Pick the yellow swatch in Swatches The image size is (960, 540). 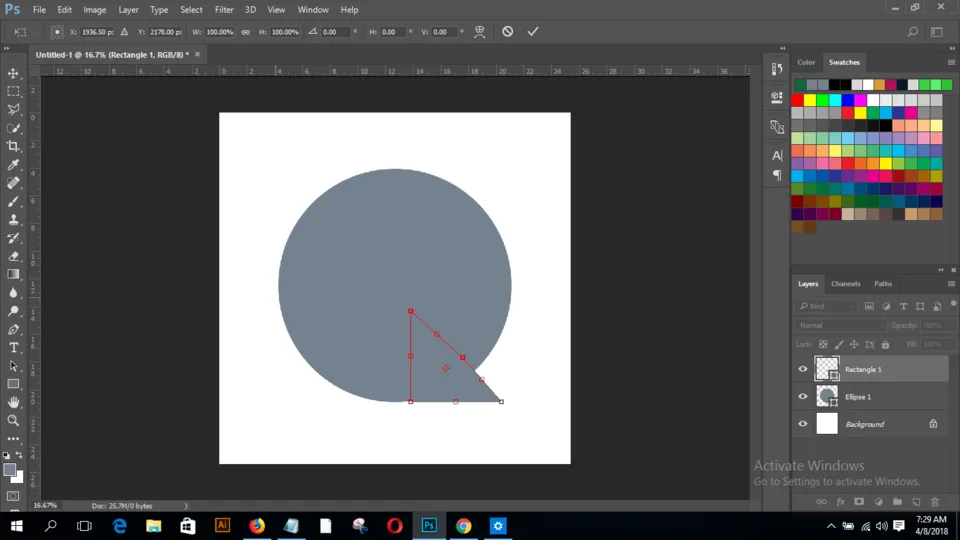point(810,100)
